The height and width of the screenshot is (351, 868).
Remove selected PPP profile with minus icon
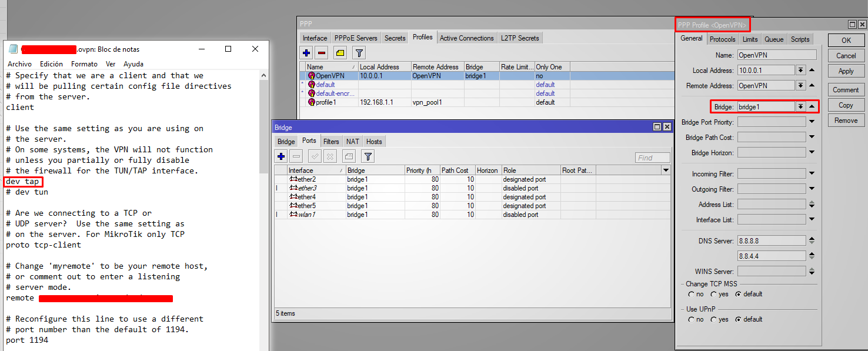pos(322,53)
